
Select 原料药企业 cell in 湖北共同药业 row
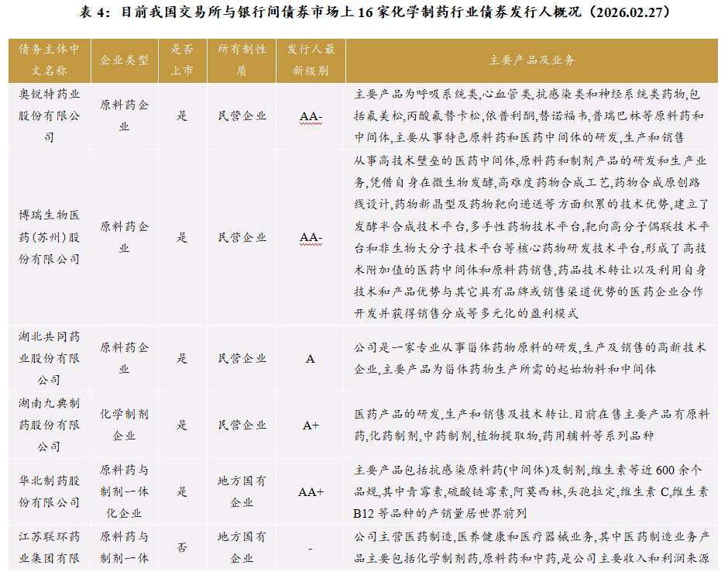point(125,358)
